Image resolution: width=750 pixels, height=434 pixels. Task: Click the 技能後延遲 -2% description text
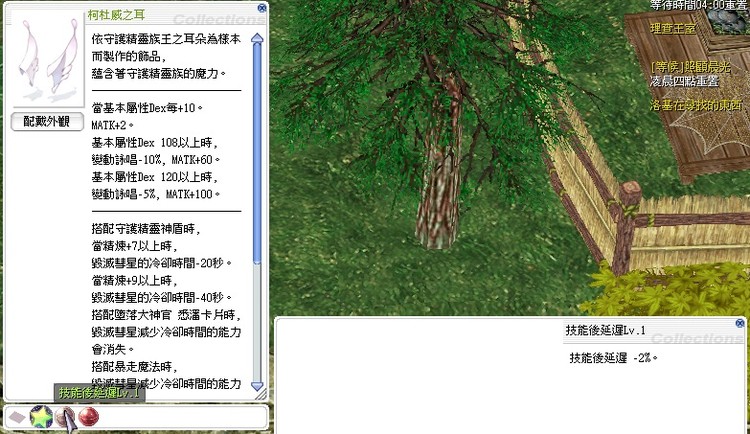pyautogui.click(x=613, y=358)
